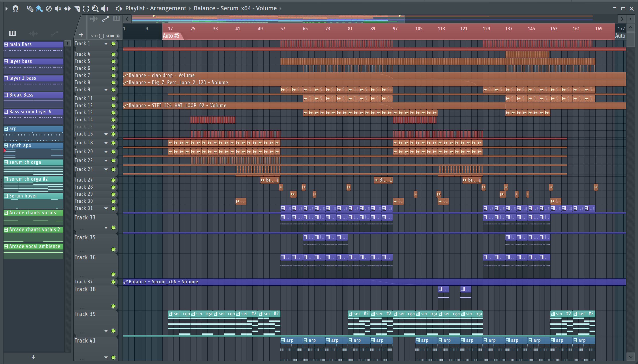Collapse Track 9 group arrow

[x=106, y=90]
